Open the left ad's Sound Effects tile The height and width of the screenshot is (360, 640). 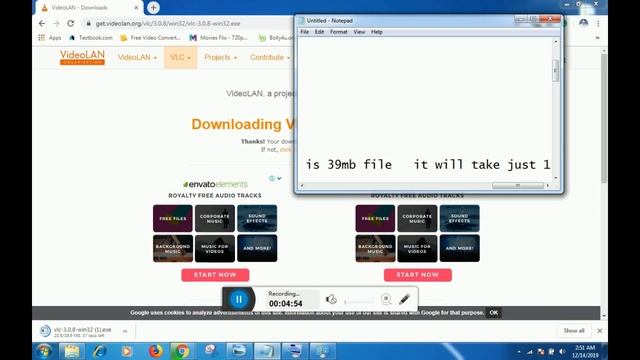(x=257, y=218)
